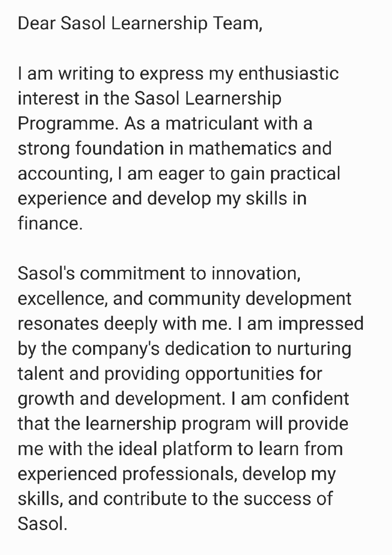Viewport: 392px width, 555px height.
Task: Click the word "innovation" in the second paragraph
Action: tap(255, 273)
